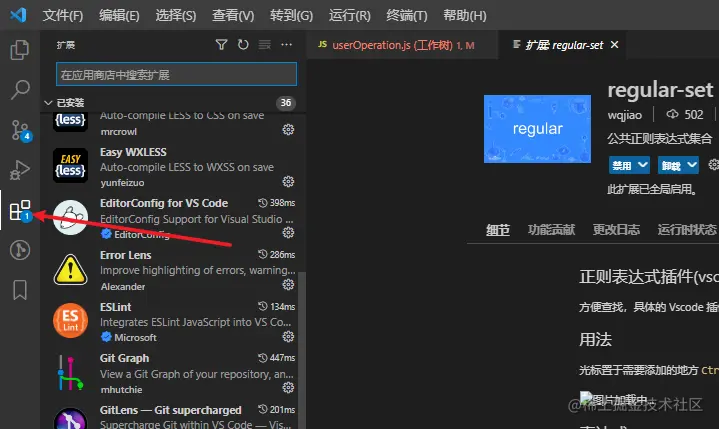The width and height of the screenshot is (719, 429).
Task: Select the Easy WXLESS extension icon
Action: coord(70,165)
